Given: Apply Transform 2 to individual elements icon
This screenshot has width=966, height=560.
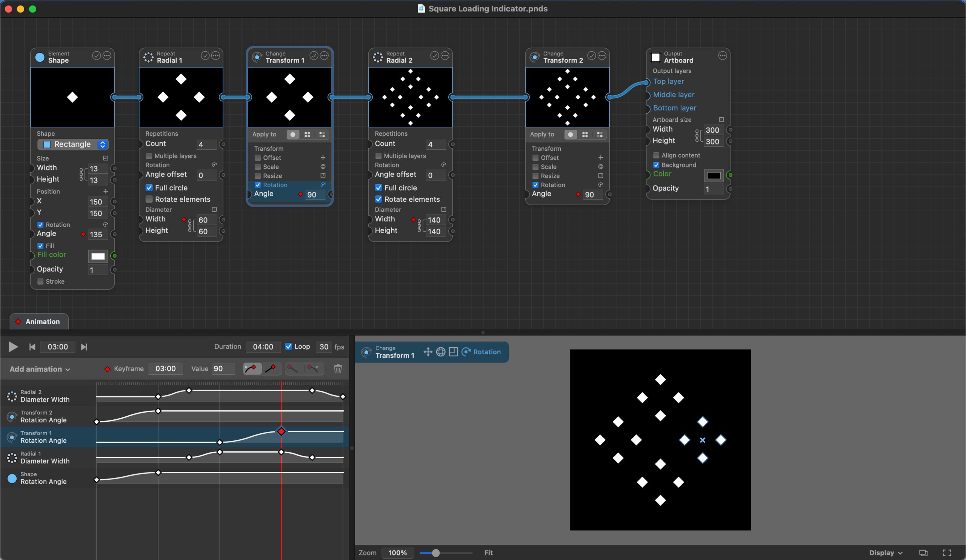Looking at the screenshot, I should (x=600, y=135).
